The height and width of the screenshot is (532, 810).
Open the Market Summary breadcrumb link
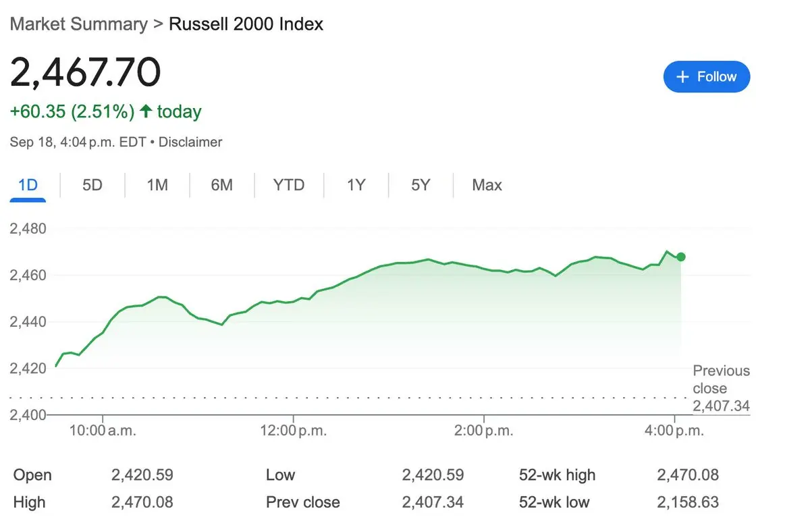(x=78, y=24)
